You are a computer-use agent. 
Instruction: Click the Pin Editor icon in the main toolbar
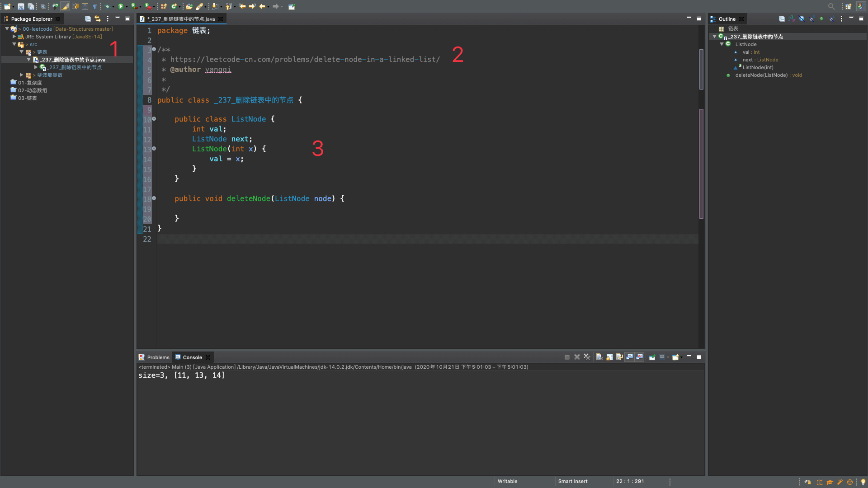click(292, 6)
